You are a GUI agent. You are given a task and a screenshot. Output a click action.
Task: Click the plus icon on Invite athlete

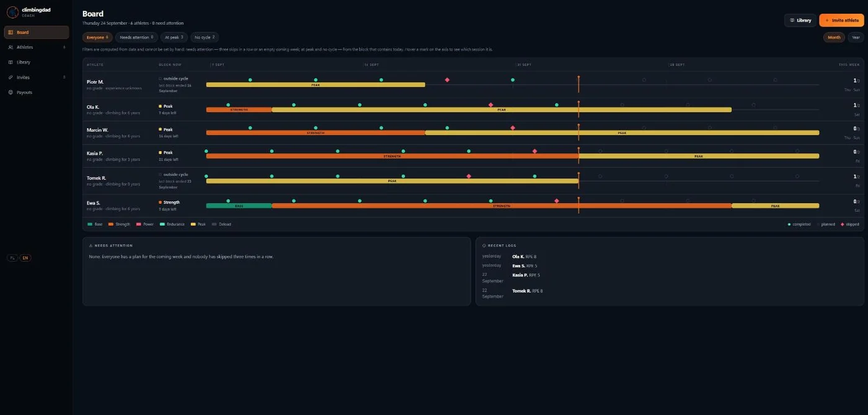(826, 20)
